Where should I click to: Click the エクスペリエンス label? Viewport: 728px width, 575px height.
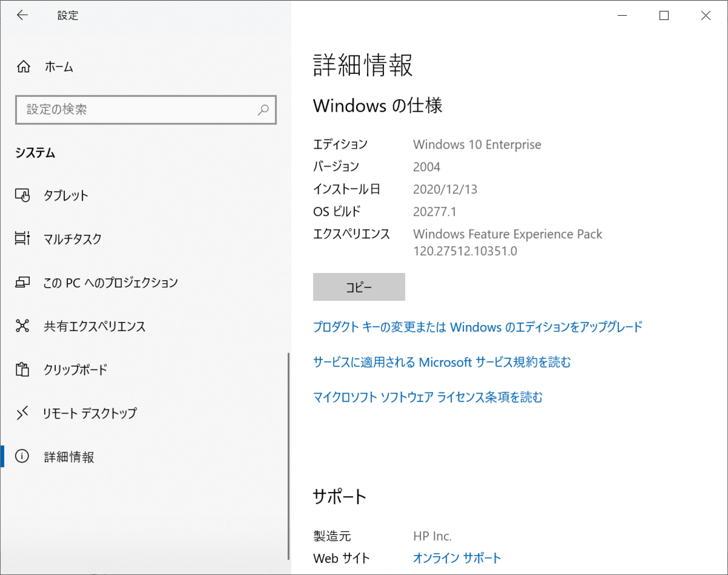352,234
